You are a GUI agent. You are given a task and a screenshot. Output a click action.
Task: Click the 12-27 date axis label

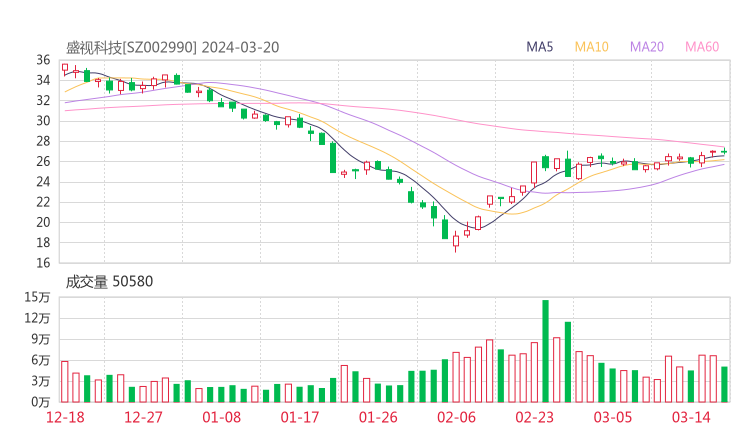(143, 417)
